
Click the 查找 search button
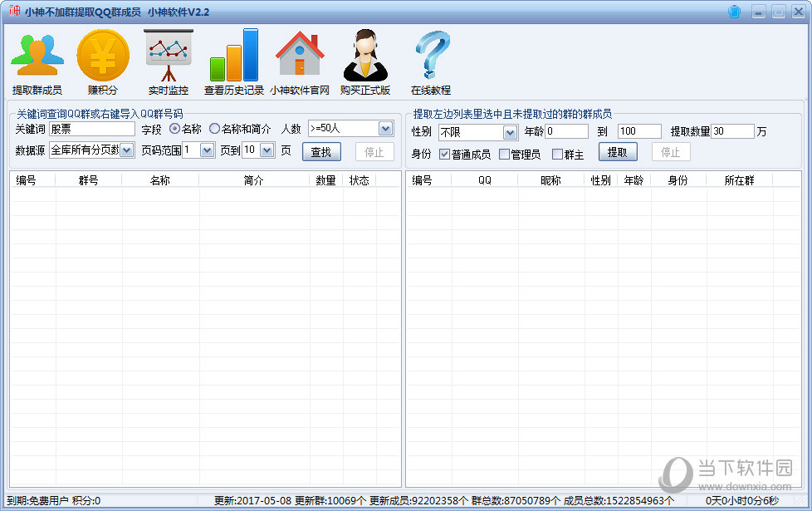pyautogui.click(x=321, y=152)
